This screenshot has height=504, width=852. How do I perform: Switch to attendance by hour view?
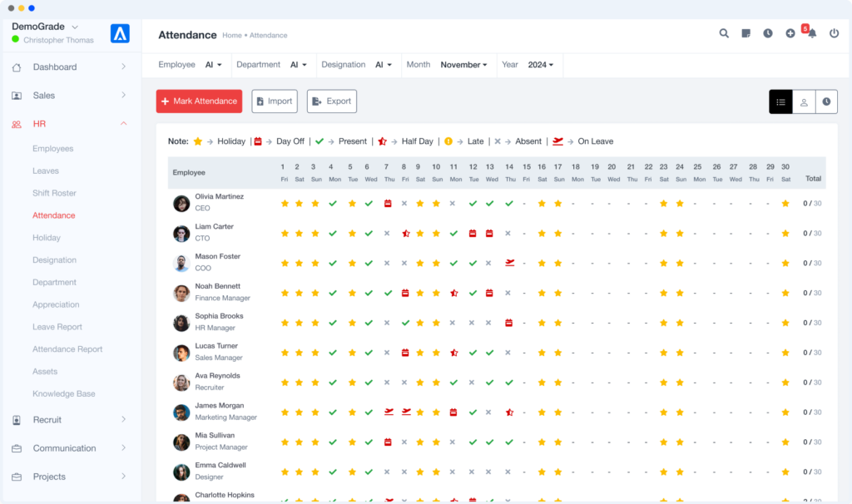click(x=826, y=101)
